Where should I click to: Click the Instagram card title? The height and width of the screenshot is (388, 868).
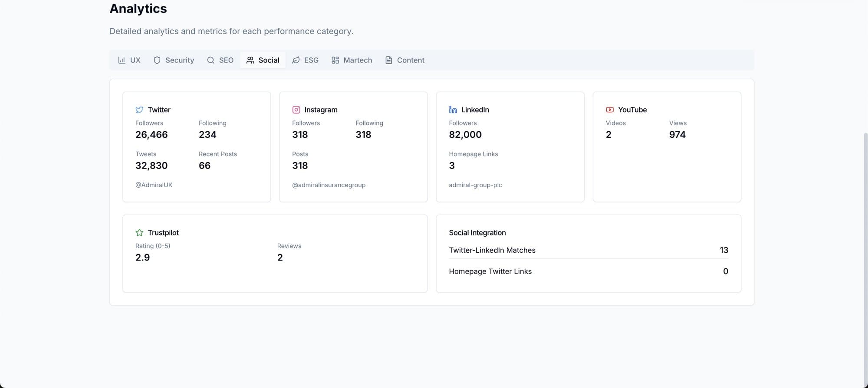[321, 110]
